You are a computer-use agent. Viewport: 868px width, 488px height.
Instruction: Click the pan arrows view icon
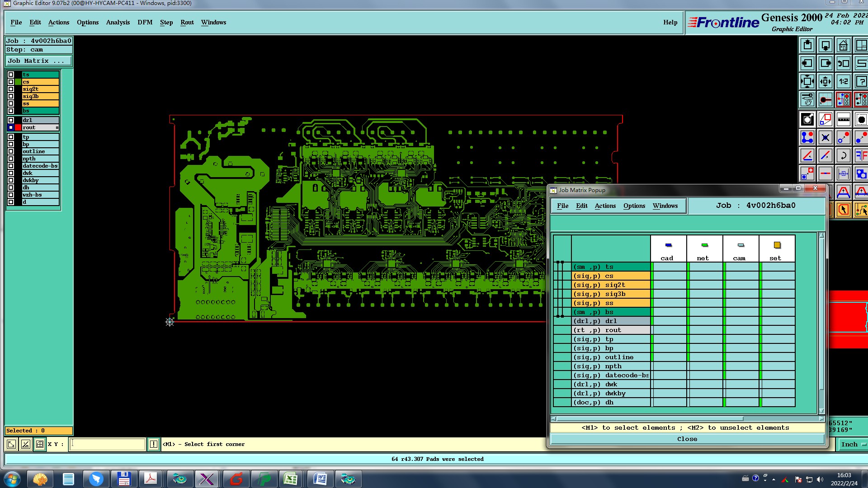(x=825, y=82)
